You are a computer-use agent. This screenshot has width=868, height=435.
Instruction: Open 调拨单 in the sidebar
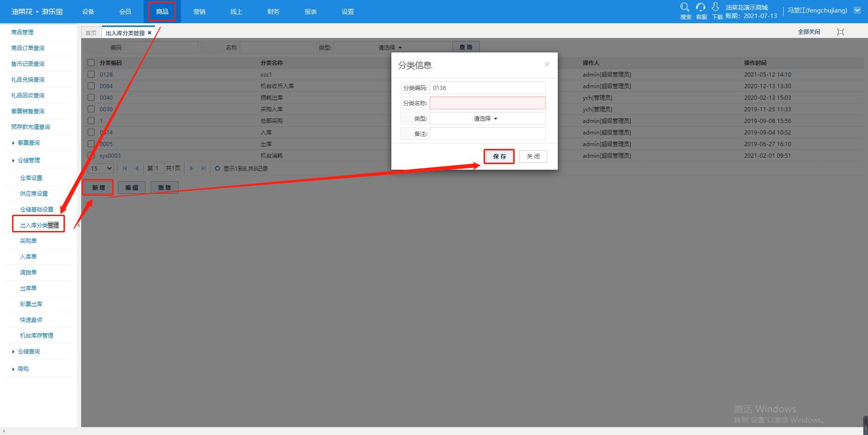(28, 273)
